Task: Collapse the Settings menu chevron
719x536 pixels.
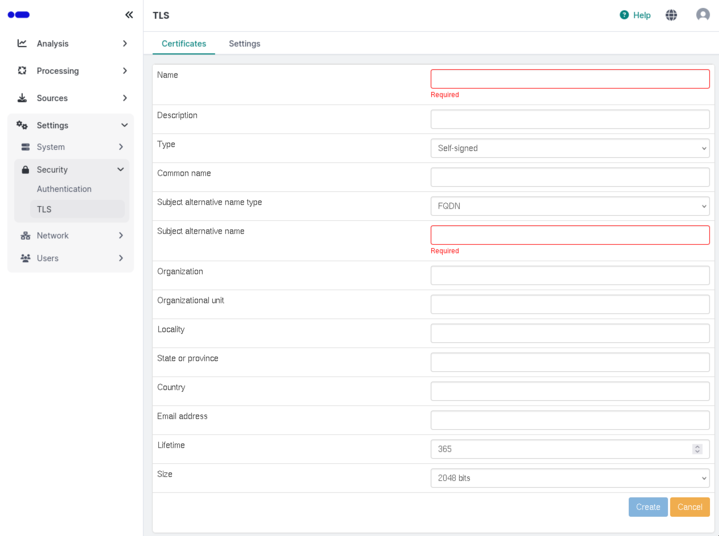Action: 124,125
